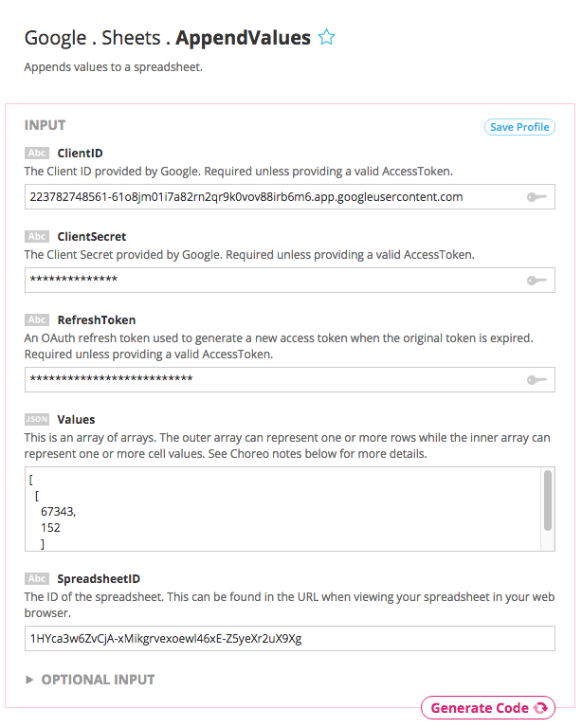Click the Abc badge next to SpreadsheetID
Viewport: 582px width, 728px height.
(37, 578)
